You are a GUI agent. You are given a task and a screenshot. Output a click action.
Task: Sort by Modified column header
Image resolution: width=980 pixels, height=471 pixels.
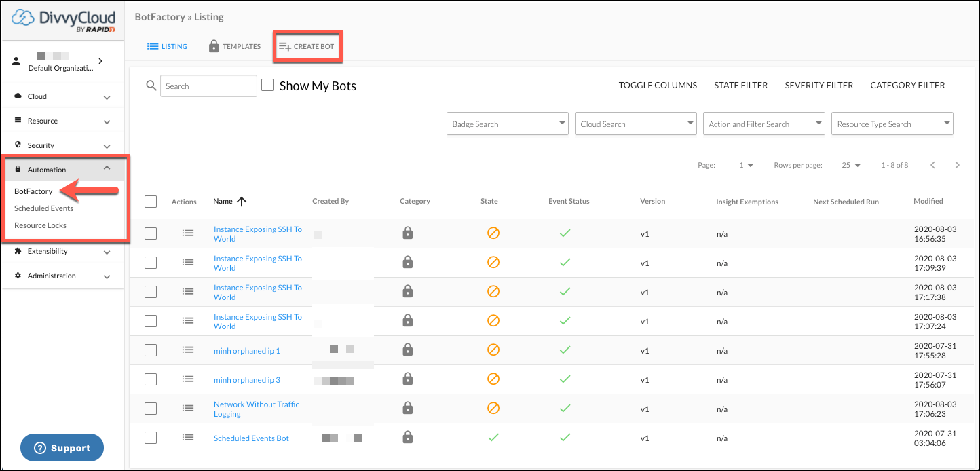click(x=928, y=201)
